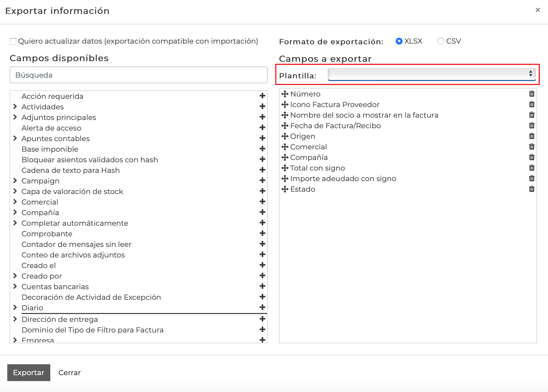The width and height of the screenshot is (548, 392).
Task: Click the drag handle of 'Total con signo'
Action: click(285, 168)
